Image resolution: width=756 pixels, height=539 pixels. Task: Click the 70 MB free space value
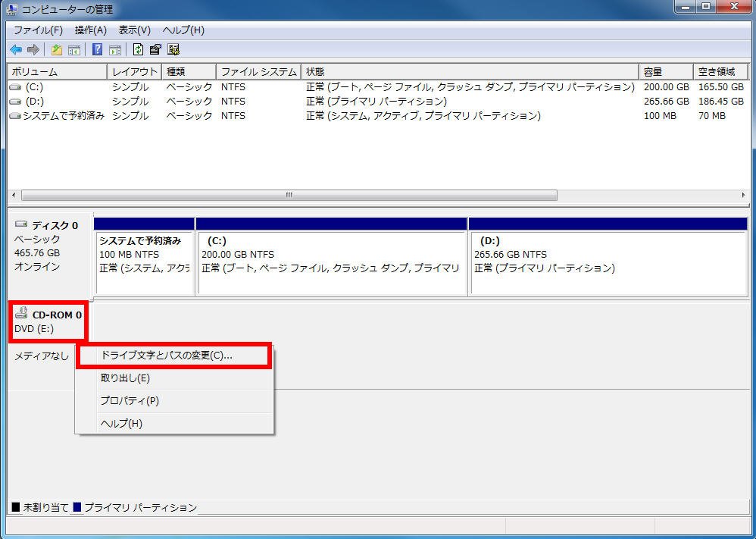711,116
